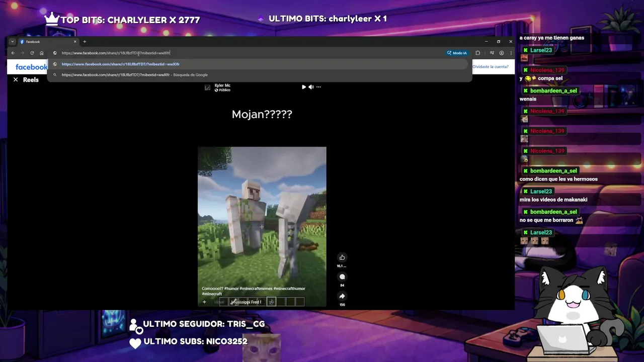Click TOP BITS CHARLYLEER overlay text
This screenshot has height=362, width=644.
pos(130,20)
